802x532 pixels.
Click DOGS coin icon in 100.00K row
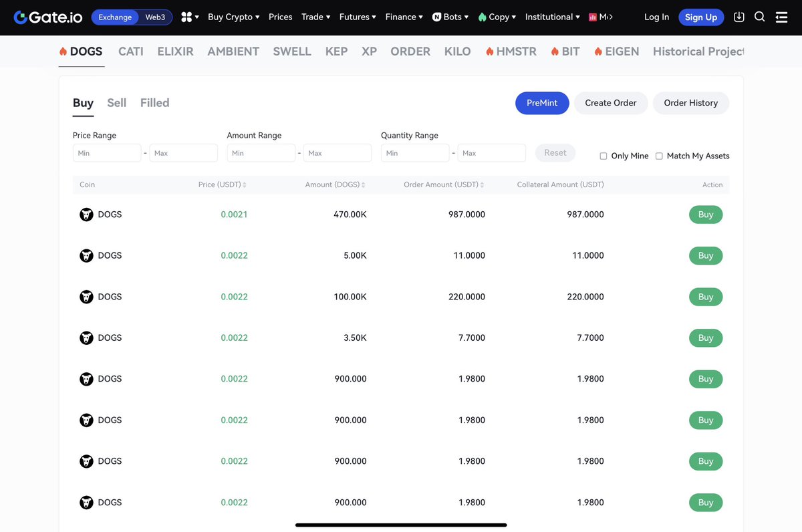(x=86, y=297)
